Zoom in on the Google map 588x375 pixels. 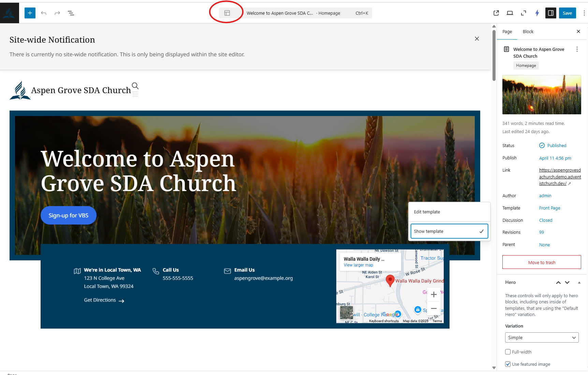pos(434,294)
